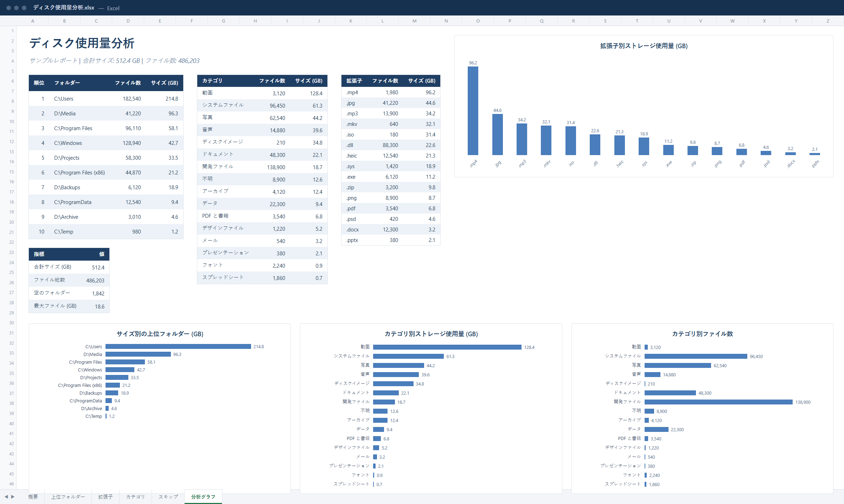
Task: Switch to the 概要 sheet tab
Action: click(33, 497)
